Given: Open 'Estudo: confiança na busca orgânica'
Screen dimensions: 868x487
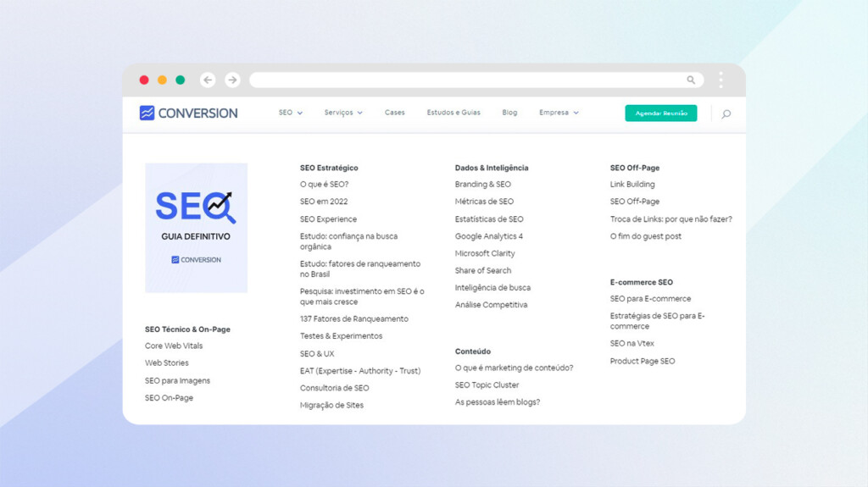Looking at the screenshot, I should 348,241.
